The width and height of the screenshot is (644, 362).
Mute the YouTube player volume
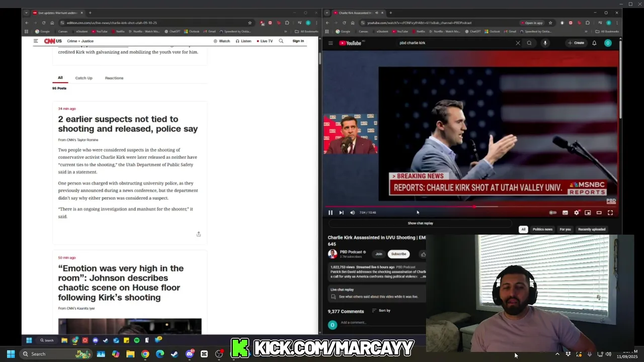[352, 213]
